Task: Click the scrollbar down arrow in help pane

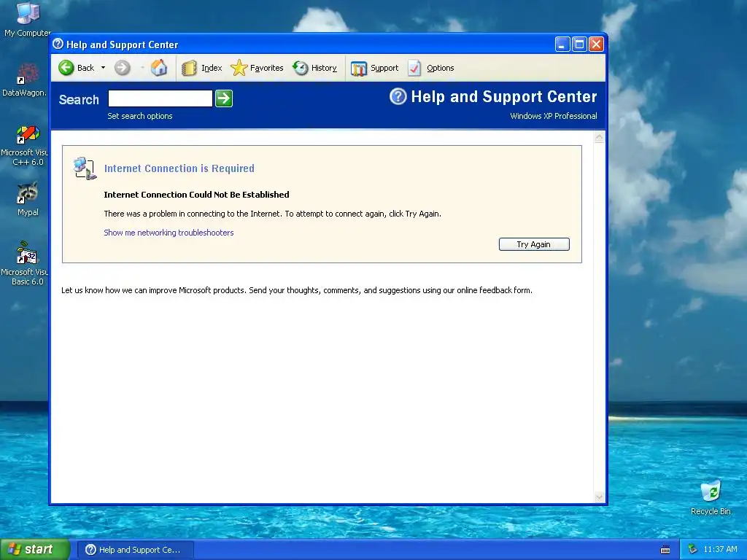Action: (600, 497)
